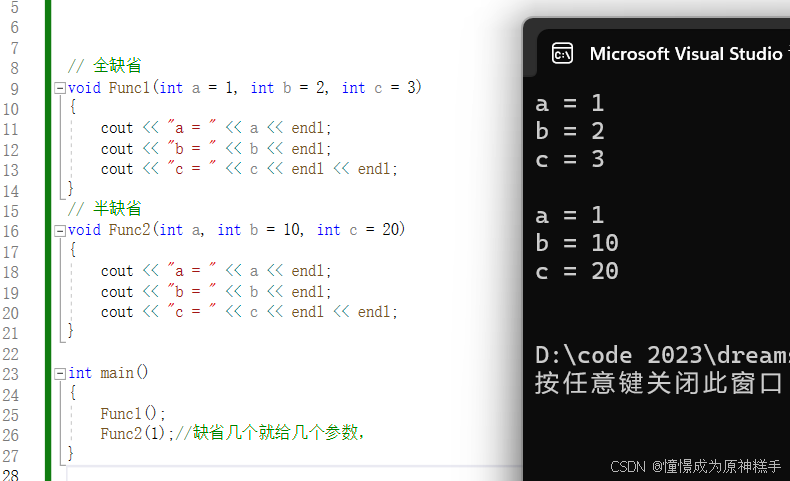
Task: Click console output line 'b = 10'
Action: [x=577, y=243]
